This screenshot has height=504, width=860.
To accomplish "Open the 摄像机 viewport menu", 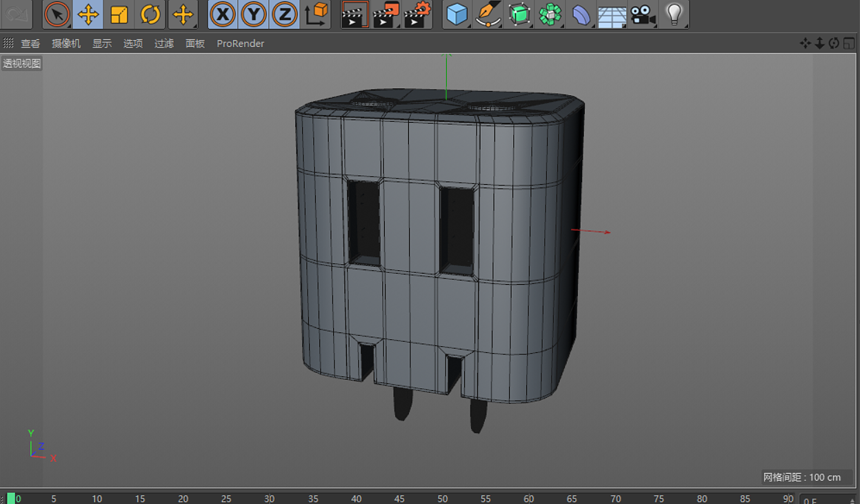I will [x=66, y=43].
